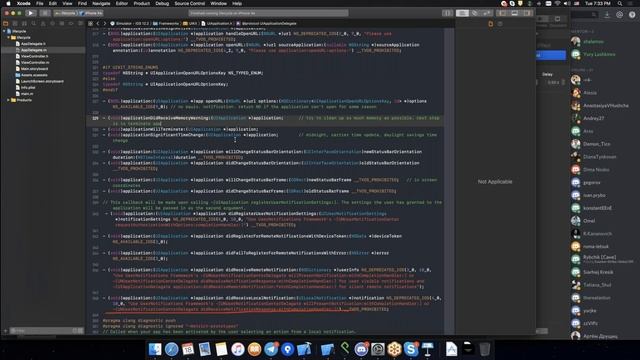This screenshot has width=640, height=360.
Task: Open the Issue navigator tab
Action: (43, 24)
